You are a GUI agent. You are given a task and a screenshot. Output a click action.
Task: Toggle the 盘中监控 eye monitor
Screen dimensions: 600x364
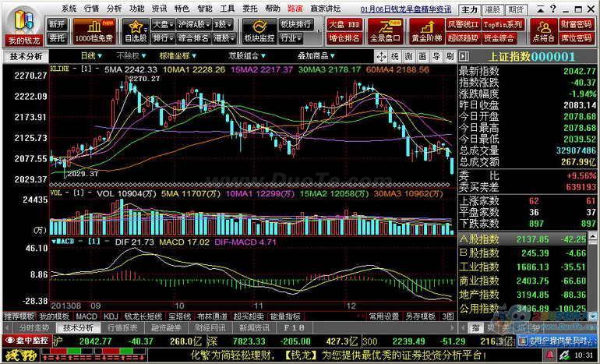pos(26,341)
